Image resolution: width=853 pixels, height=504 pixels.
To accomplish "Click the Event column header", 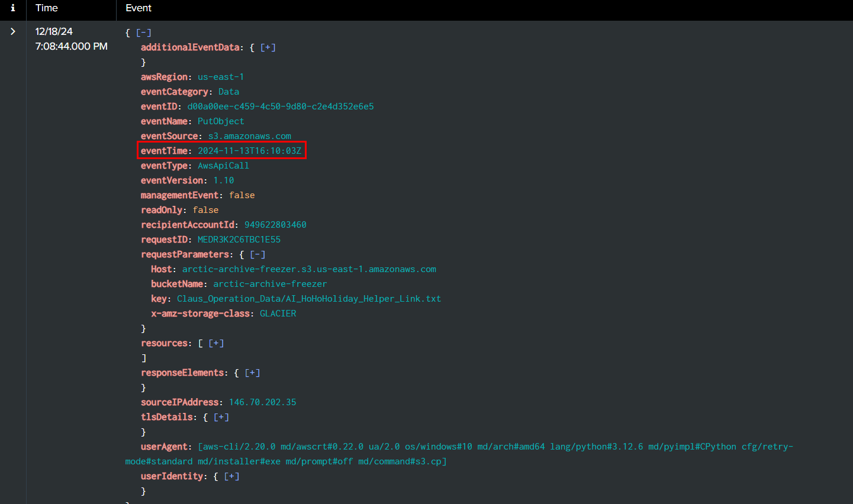I will [139, 8].
